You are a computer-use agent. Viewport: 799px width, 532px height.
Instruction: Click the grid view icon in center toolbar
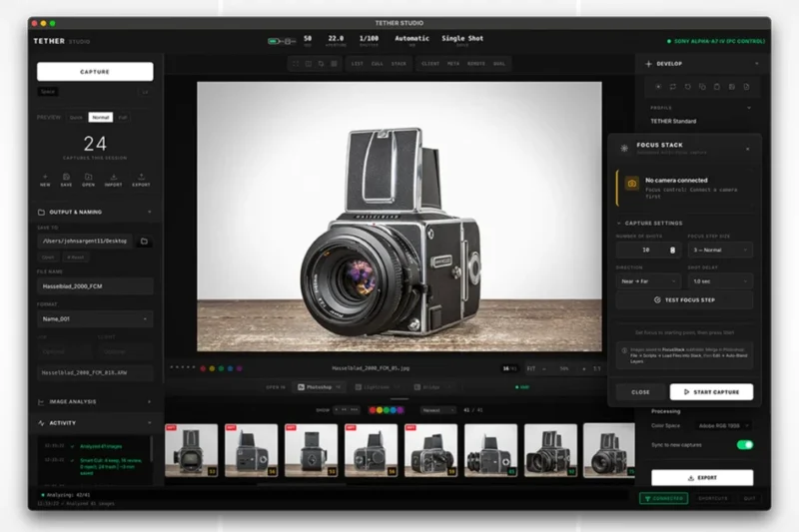pos(334,64)
